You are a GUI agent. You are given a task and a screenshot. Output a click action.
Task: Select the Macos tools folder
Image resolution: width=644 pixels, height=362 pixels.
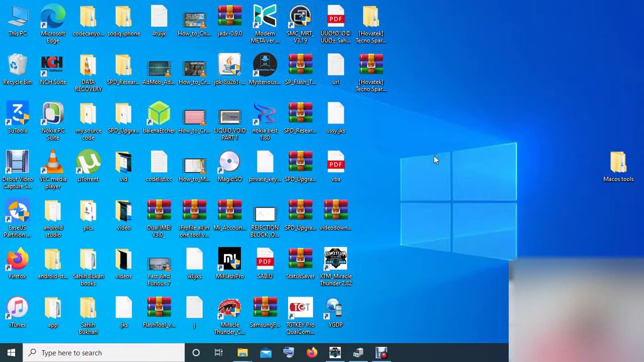click(618, 166)
